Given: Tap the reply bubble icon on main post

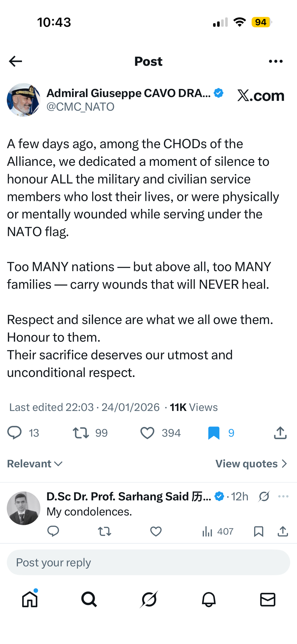Looking at the screenshot, I should [x=15, y=433].
